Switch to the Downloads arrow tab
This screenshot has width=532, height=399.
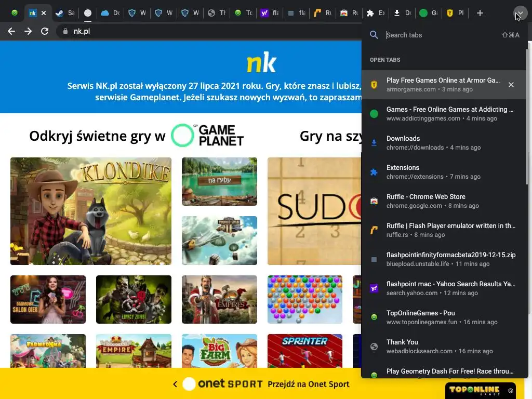click(402, 13)
